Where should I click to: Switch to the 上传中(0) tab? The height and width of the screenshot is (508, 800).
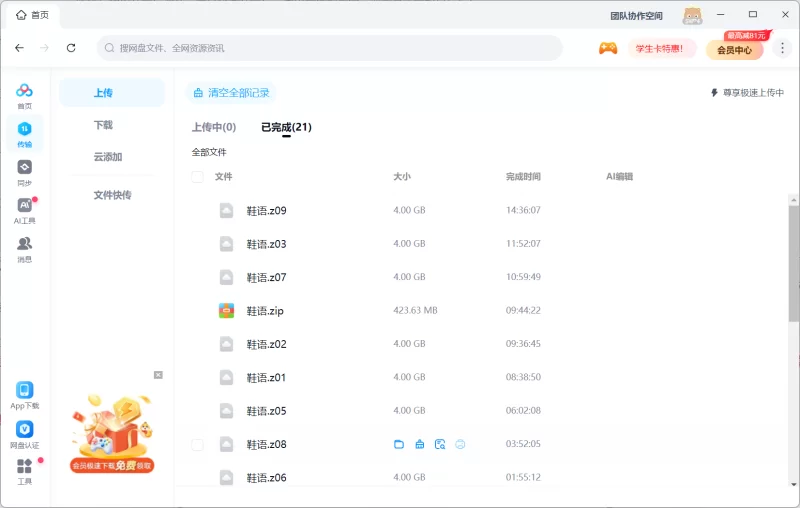pyautogui.click(x=214, y=127)
